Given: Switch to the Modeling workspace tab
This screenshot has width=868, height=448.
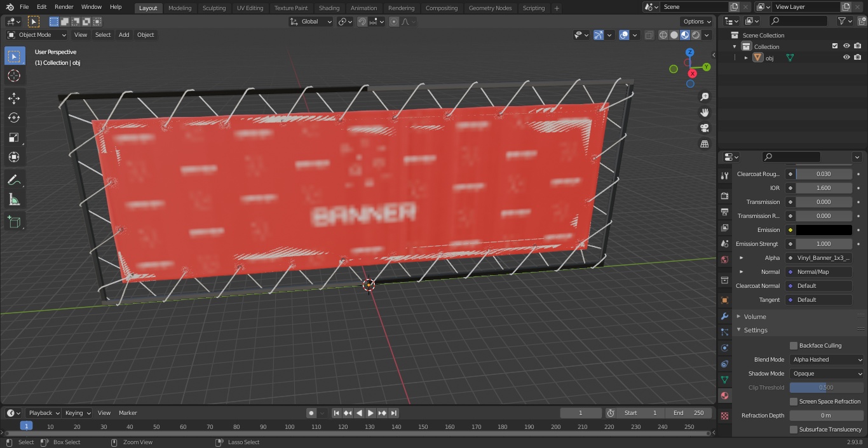Looking at the screenshot, I should pyautogui.click(x=180, y=8).
